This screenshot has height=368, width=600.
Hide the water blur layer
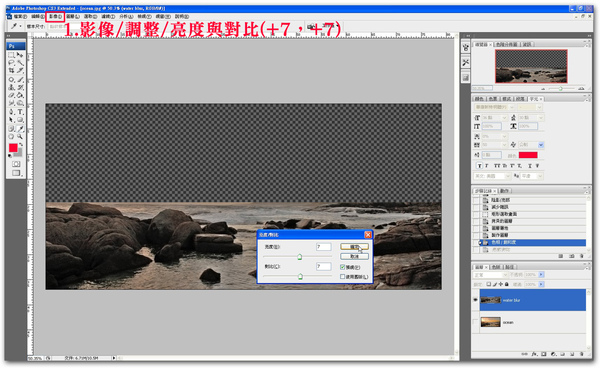[x=476, y=300]
